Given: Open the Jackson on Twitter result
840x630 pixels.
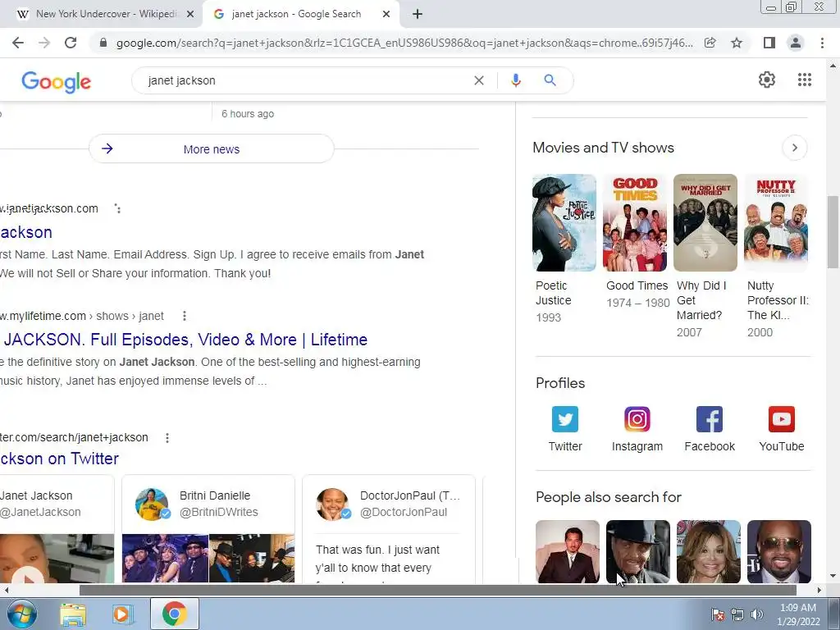Looking at the screenshot, I should 59,459.
